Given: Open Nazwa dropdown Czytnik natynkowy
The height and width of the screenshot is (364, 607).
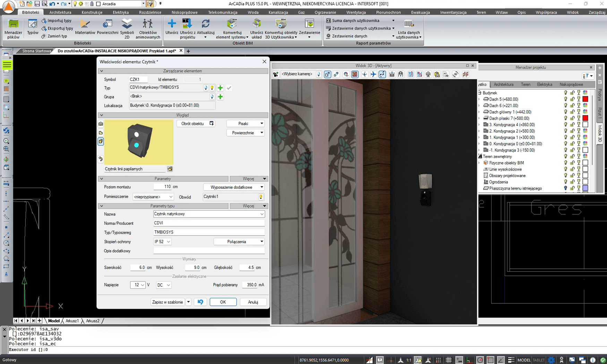Looking at the screenshot, I should pyautogui.click(x=209, y=214).
